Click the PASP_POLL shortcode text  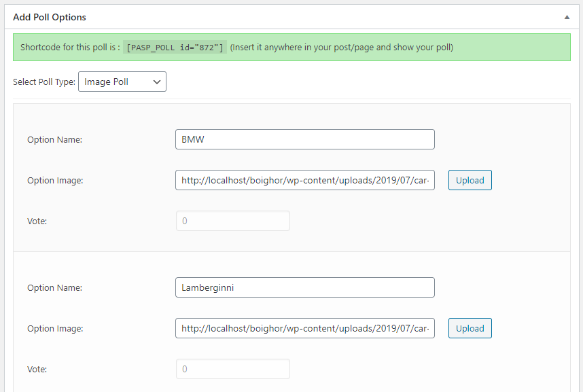(176, 48)
